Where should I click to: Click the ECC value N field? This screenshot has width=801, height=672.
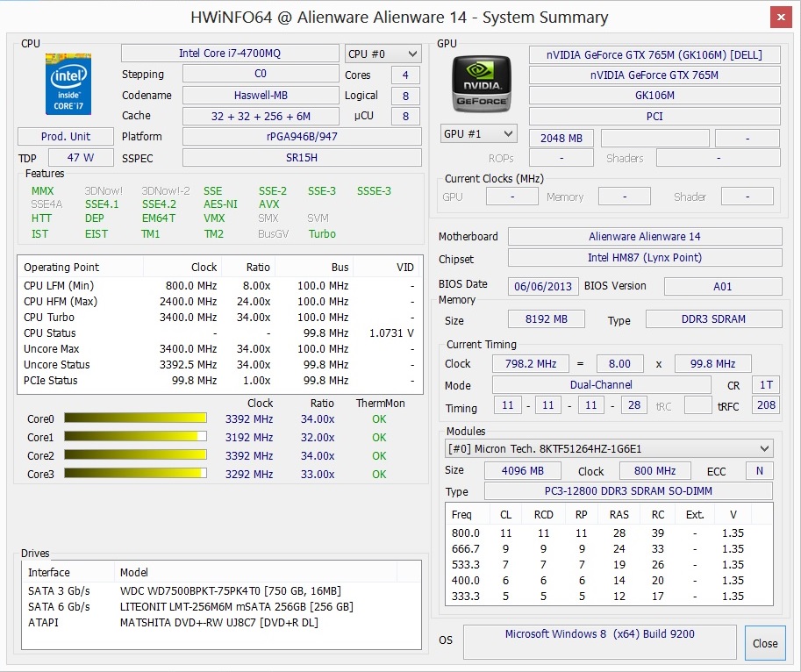pyautogui.click(x=760, y=470)
